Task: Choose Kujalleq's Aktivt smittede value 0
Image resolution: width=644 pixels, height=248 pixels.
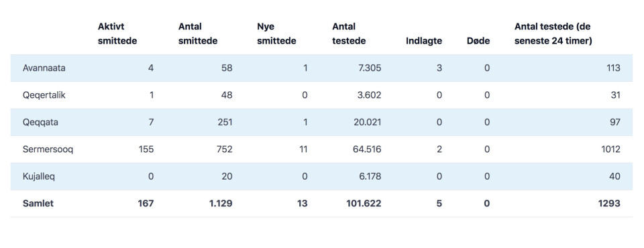Action: point(151,176)
